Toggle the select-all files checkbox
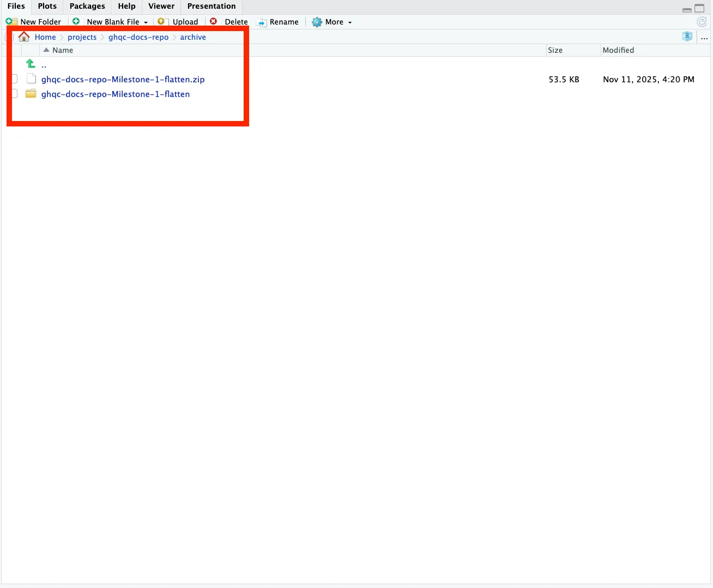The width and height of the screenshot is (713, 588). pos(9,37)
